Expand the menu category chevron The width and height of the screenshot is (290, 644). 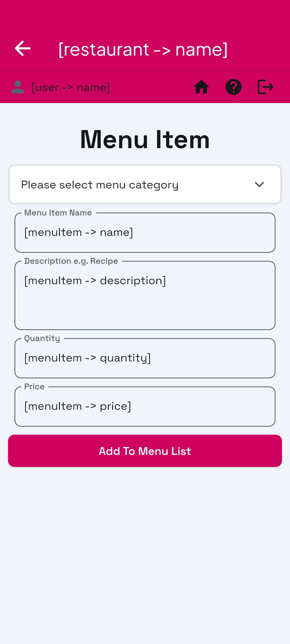(259, 185)
